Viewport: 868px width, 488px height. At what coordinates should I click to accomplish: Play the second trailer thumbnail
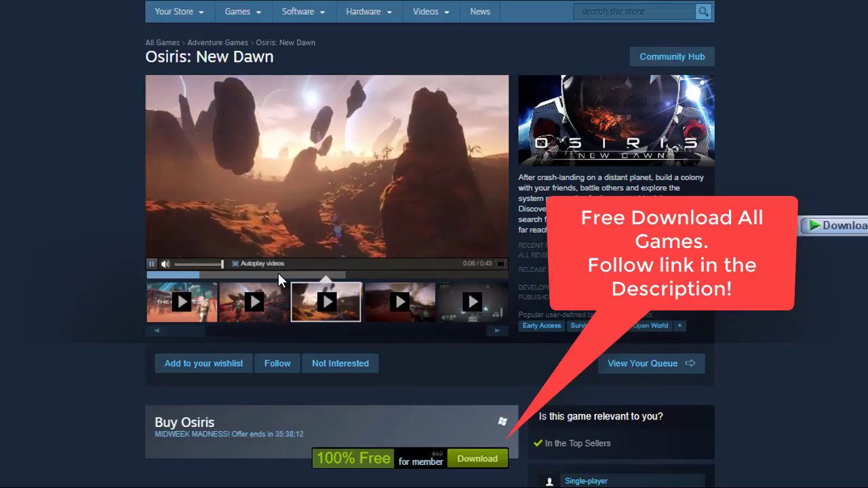254,302
